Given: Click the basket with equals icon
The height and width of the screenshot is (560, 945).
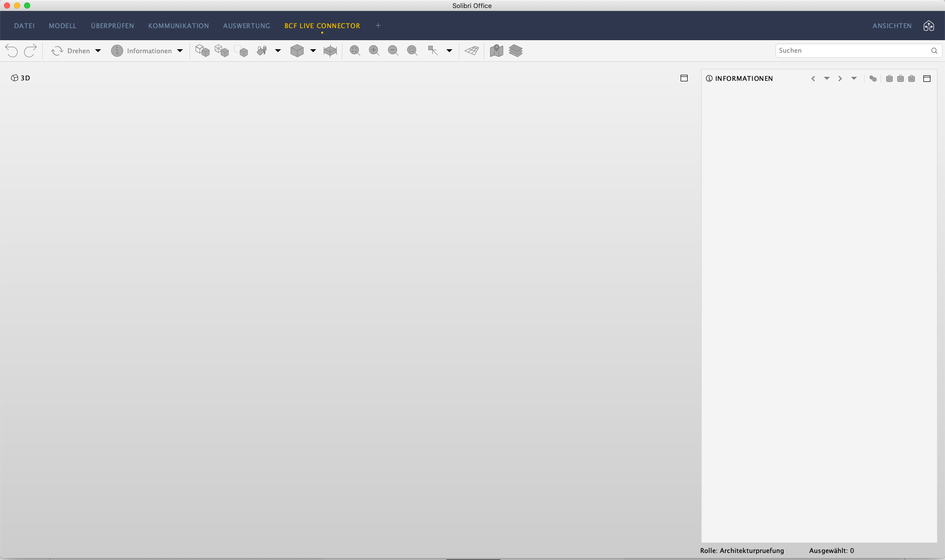Looking at the screenshot, I should pos(911,78).
